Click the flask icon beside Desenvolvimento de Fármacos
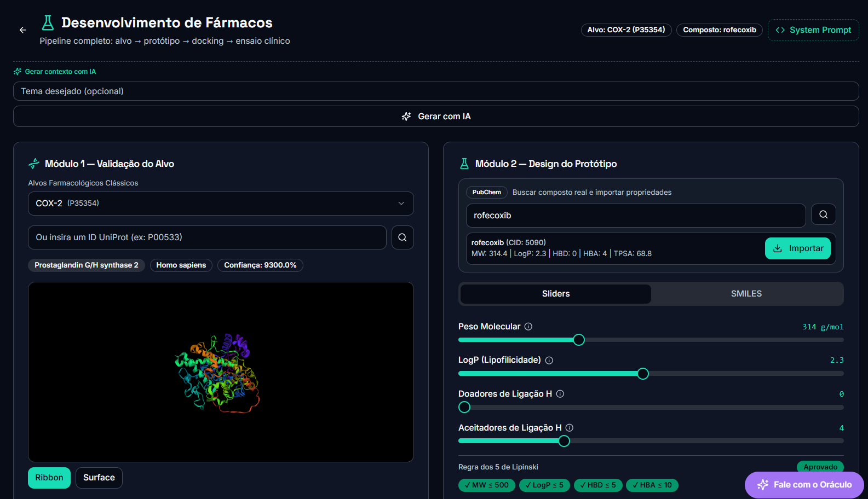868x499 pixels. (x=48, y=22)
